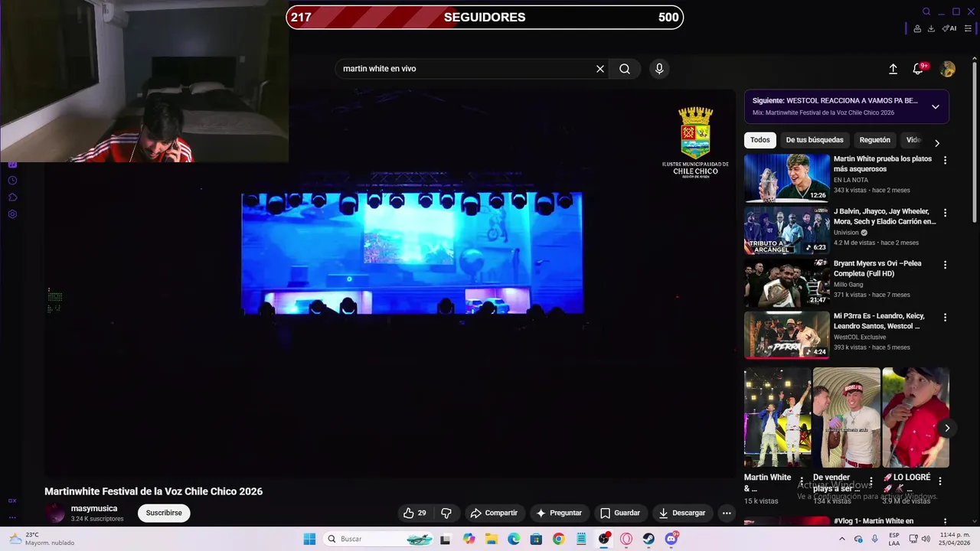Open options for Martin White prueba video

(945, 161)
